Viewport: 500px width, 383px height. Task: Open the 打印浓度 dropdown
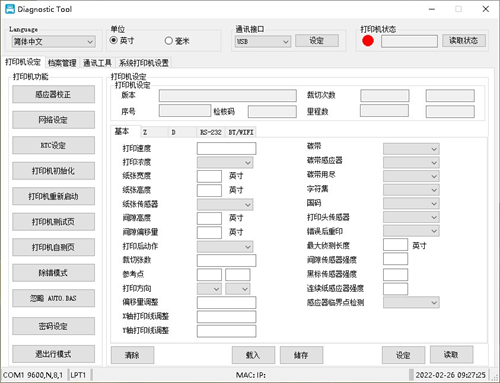point(225,163)
